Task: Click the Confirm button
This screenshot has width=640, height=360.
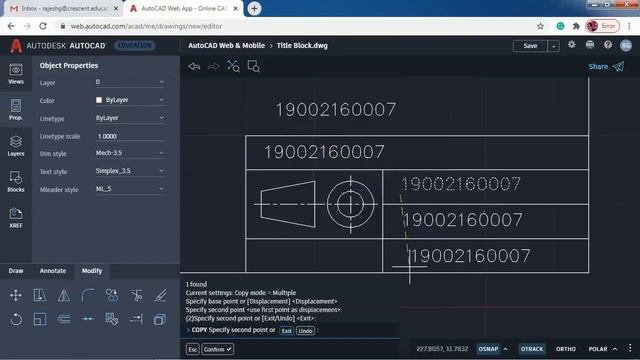Action: coord(218,349)
